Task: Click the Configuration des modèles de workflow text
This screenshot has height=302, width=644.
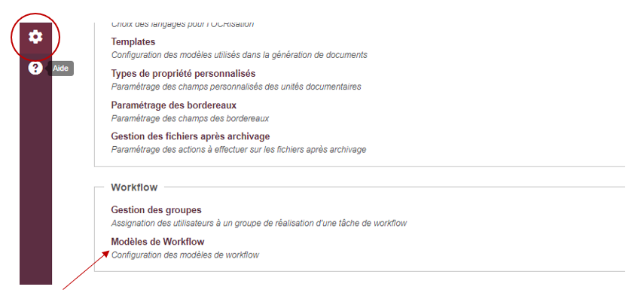Action: pyautogui.click(x=185, y=255)
